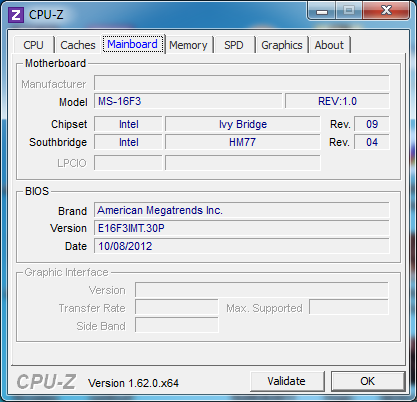The image size is (417, 402).
Task: Switch to the CPU tab
Action: tap(33, 45)
